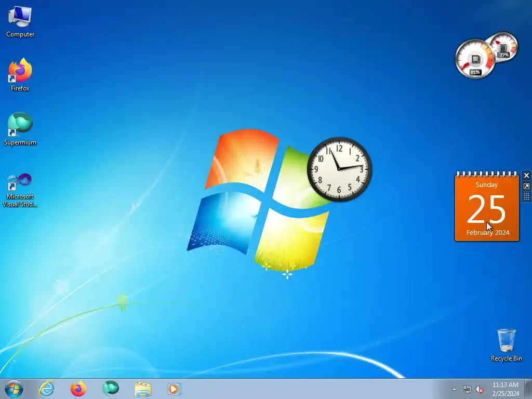The image size is (532, 399).
Task: Click the Show desktop button at the taskbar edge
Action: coord(528,389)
